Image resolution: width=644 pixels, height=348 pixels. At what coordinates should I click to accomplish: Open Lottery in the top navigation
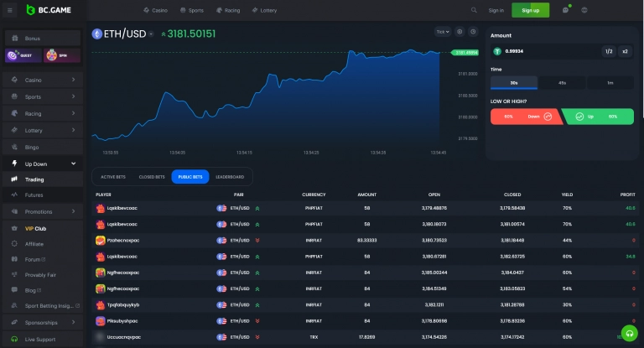click(264, 10)
